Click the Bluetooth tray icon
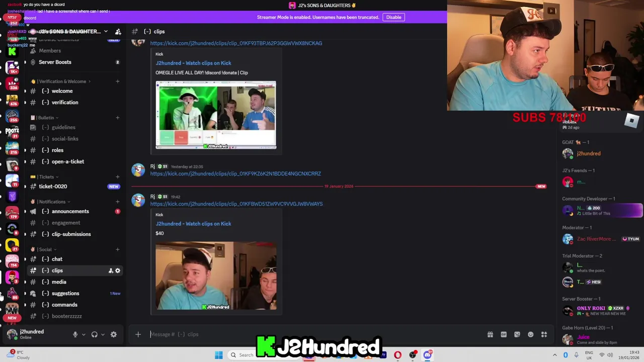Viewport: 644px width, 362px height. point(566,355)
